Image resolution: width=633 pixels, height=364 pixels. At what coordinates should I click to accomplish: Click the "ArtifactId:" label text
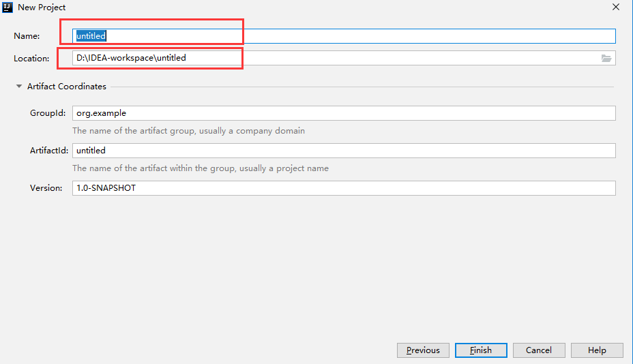[49, 151]
